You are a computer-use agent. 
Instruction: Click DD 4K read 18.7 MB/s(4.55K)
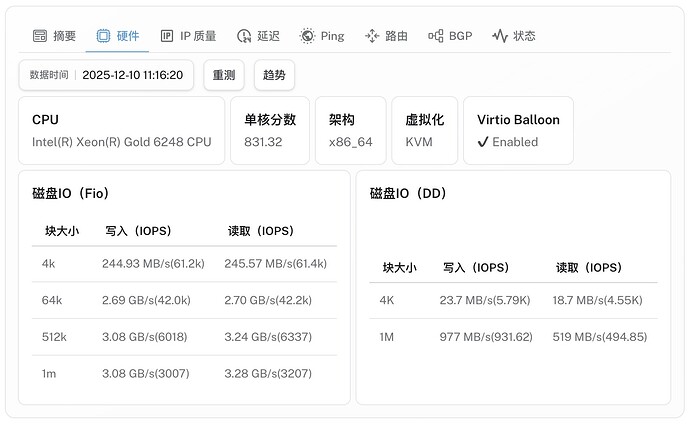click(598, 300)
